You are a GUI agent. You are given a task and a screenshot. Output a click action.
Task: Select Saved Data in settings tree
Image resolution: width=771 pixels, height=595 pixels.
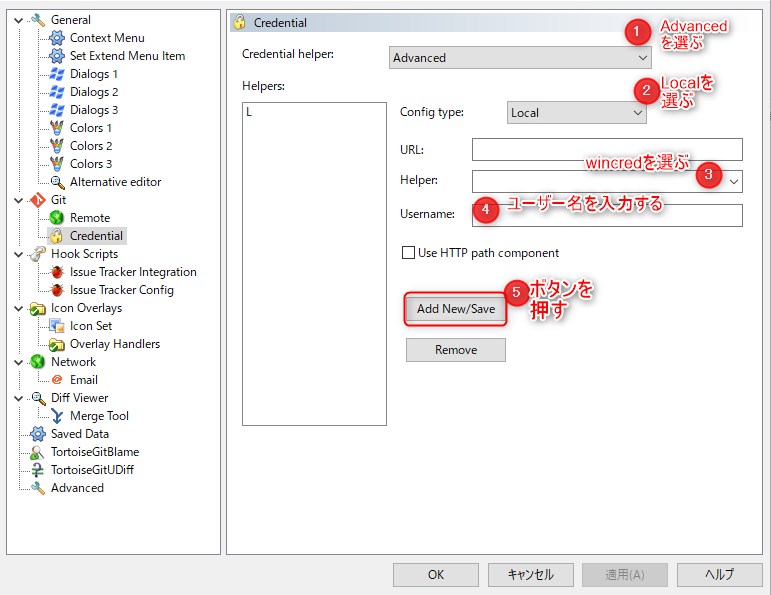pyautogui.click(x=80, y=434)
